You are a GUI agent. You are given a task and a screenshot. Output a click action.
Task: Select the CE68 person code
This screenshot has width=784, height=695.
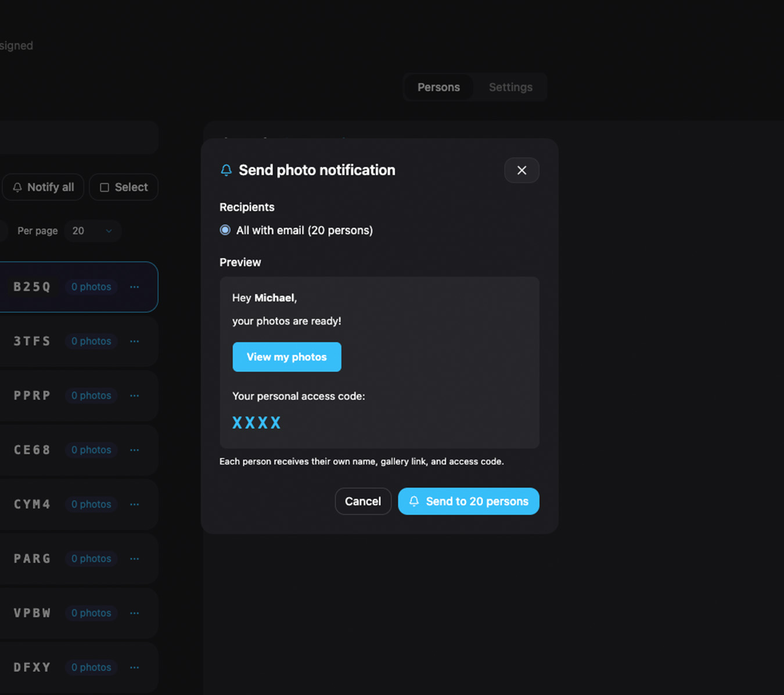point(32,450)
